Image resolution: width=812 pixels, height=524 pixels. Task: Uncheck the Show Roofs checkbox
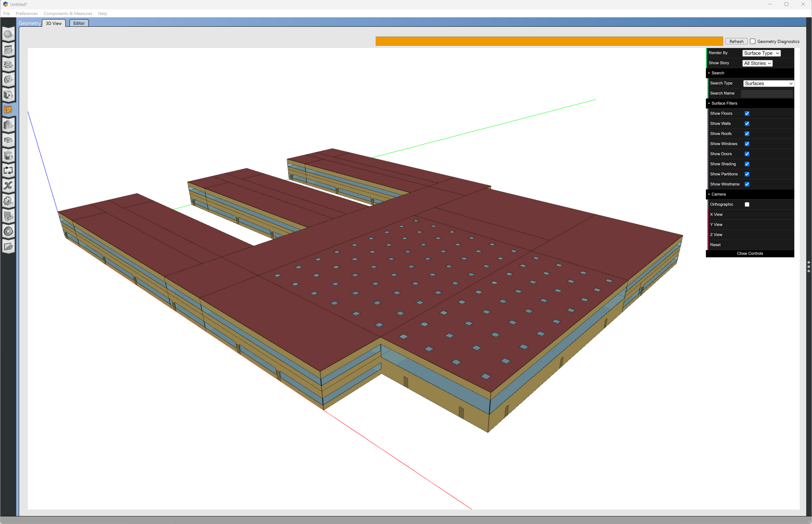[747, 134]
